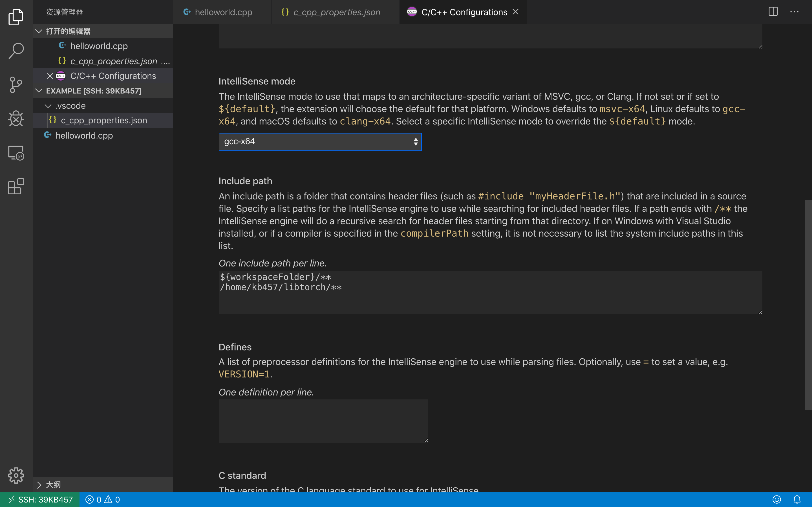Open the Explorer view in activity bar
The height and width of the screenshot is (507, 812).
click(x=16, y=17)
